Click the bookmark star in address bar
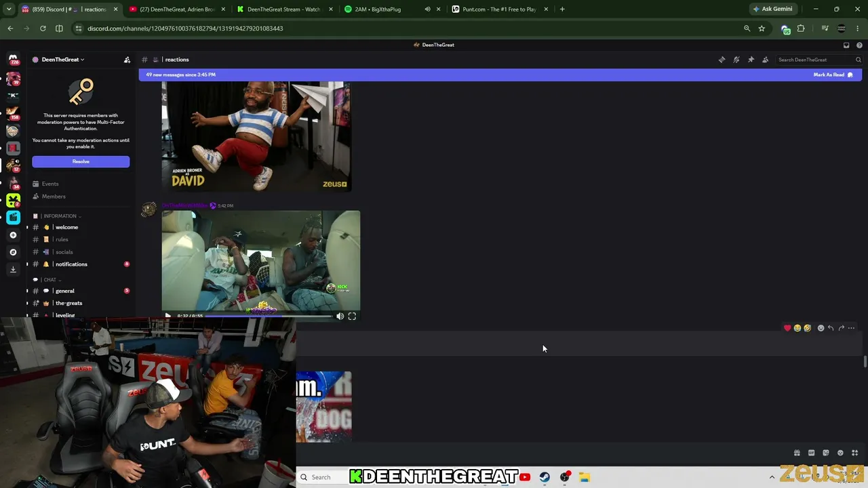 point(762,28)
